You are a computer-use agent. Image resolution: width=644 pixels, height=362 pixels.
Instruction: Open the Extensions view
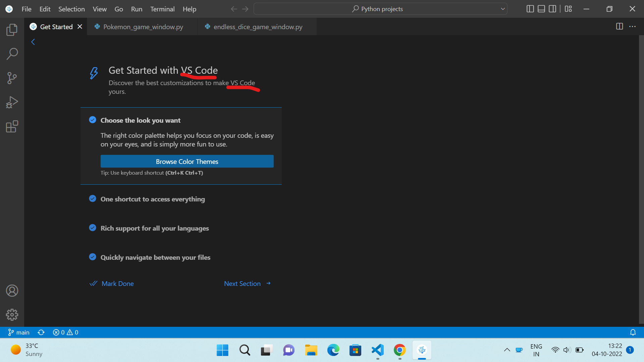click(12, 126)
